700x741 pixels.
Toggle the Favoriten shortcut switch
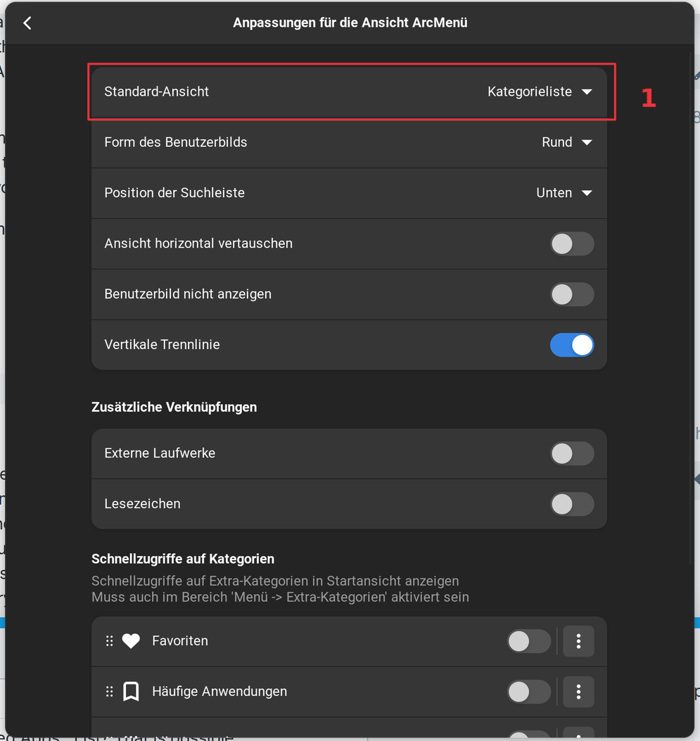click(528, 641)
